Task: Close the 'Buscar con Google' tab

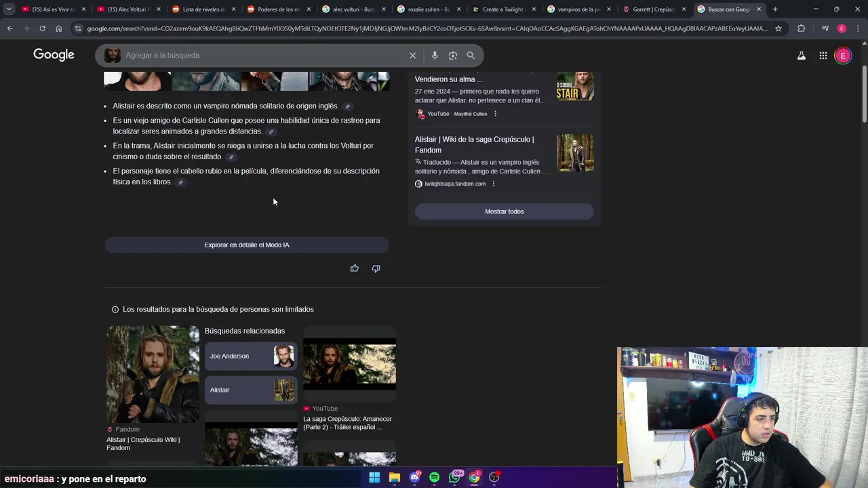Action: [759, 9]
